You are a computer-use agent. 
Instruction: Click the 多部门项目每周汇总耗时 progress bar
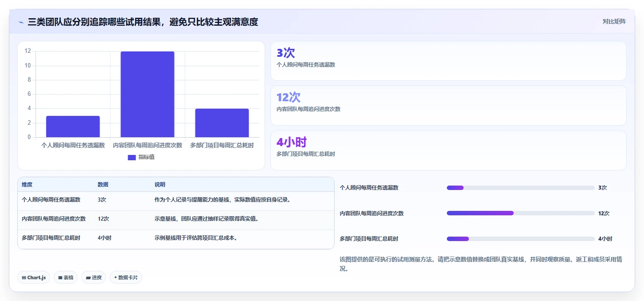(x=521, y=239)
